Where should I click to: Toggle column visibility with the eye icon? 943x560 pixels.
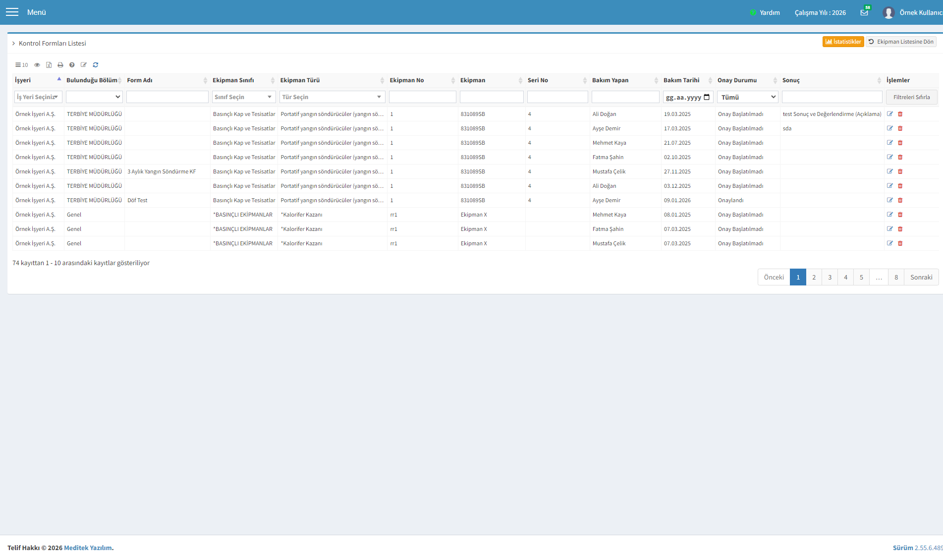coord(37,65)
